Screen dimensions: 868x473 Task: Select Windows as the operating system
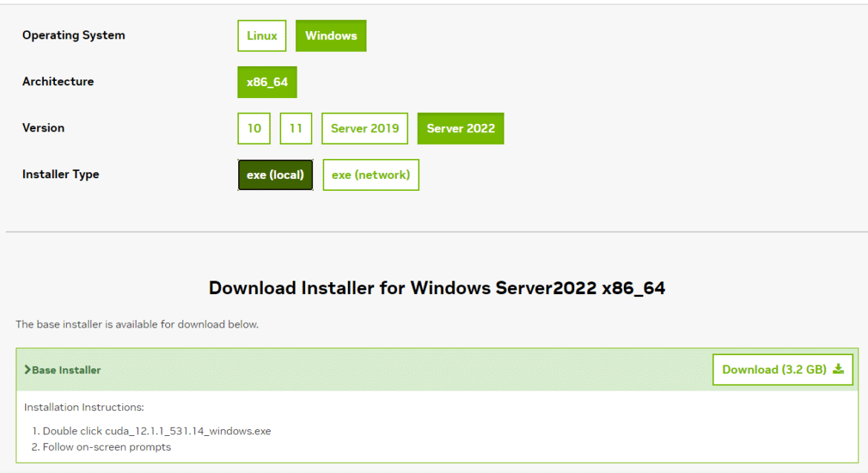[x=331, y=36]
